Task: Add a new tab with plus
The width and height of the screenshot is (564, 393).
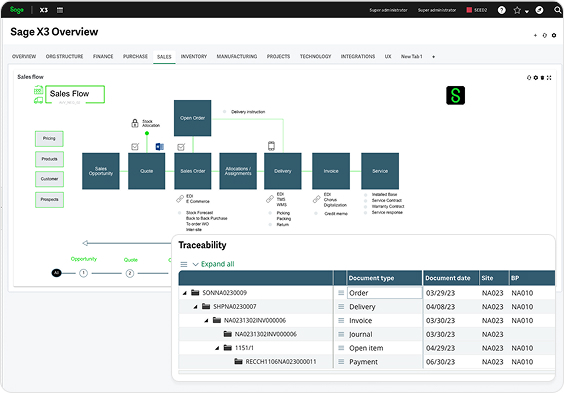Action: [433, 57]
